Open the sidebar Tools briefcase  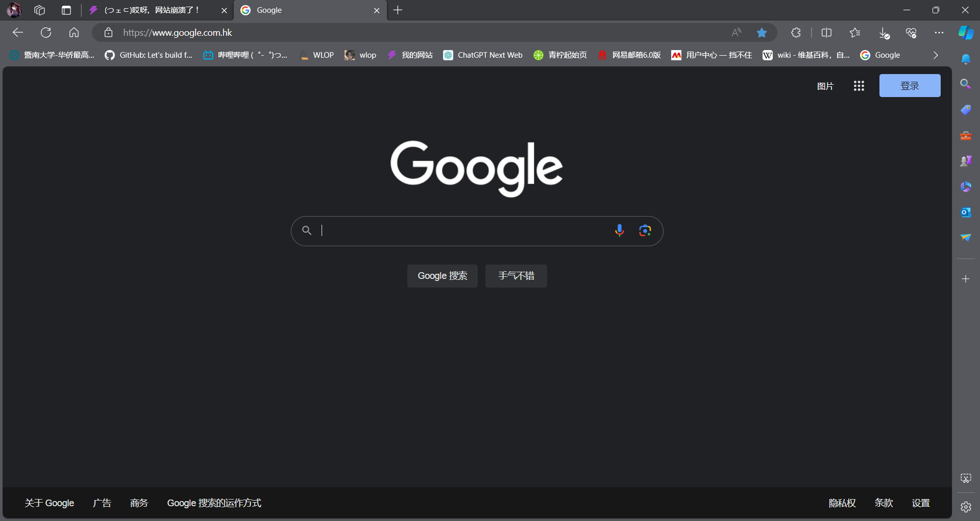pos(966,135)
